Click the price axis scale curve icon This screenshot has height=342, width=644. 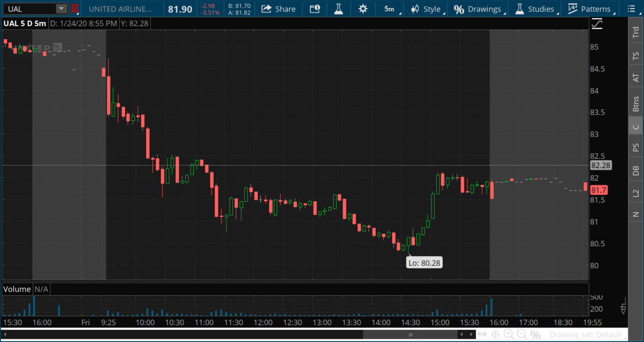point(597,24)
